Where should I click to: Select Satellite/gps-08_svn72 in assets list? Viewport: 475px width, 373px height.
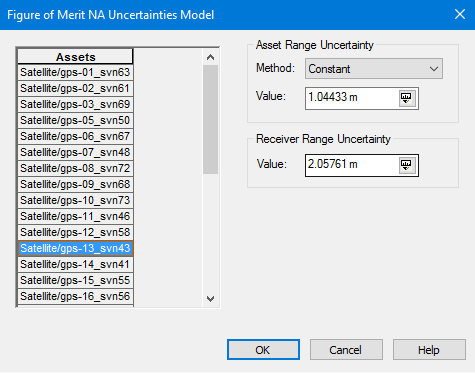[x=76, y=168]
